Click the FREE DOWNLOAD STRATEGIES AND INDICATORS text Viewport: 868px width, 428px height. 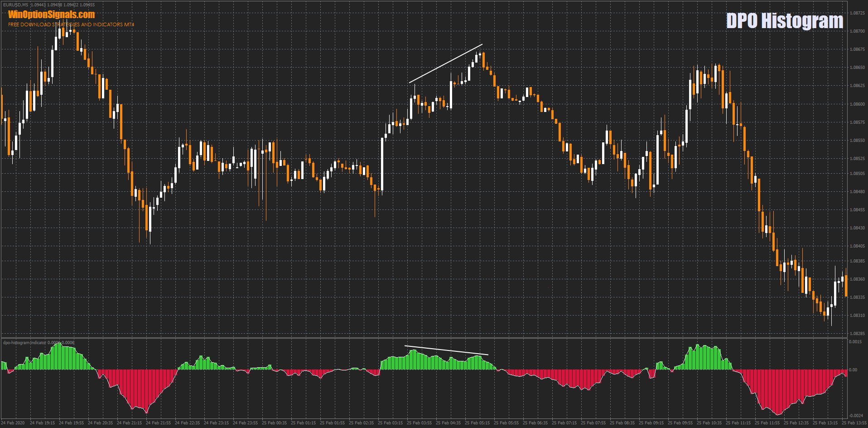tap(71, 24)
